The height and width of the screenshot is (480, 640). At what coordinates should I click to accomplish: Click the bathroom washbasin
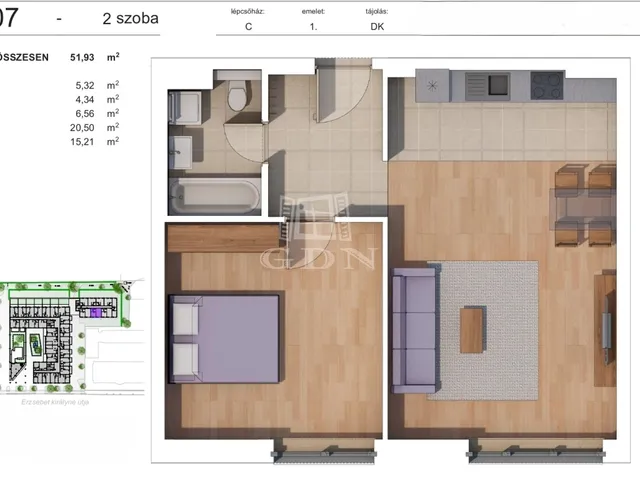180,152
